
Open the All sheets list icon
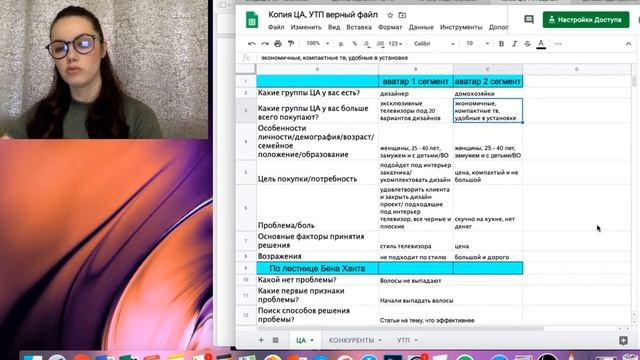(276, 340)
